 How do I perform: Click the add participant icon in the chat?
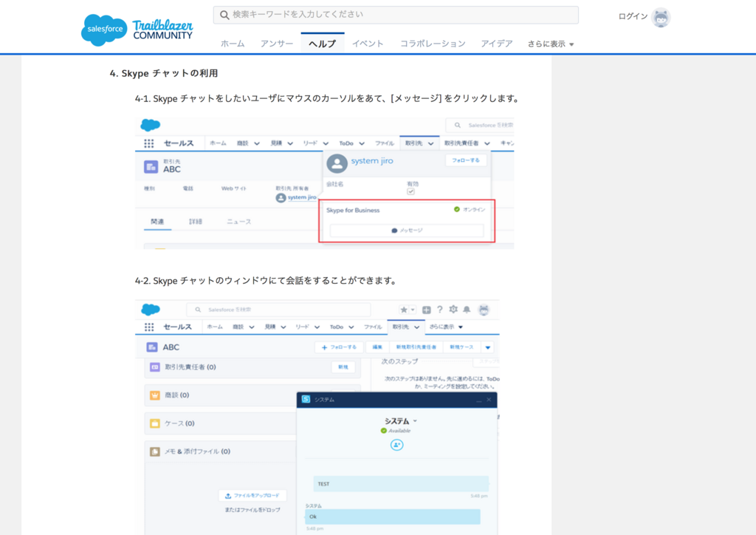coord(396,445)
